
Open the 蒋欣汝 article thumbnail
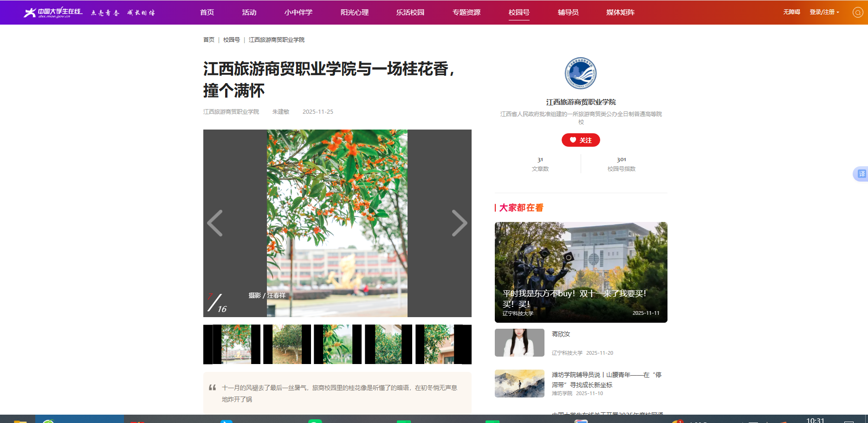[x=519, y=343]
